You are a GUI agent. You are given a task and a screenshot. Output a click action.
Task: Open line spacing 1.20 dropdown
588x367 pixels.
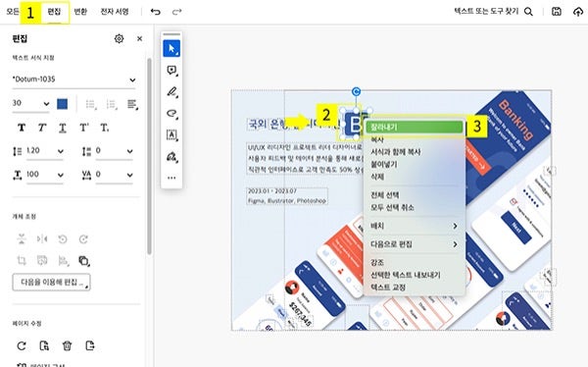click(45, 151)
